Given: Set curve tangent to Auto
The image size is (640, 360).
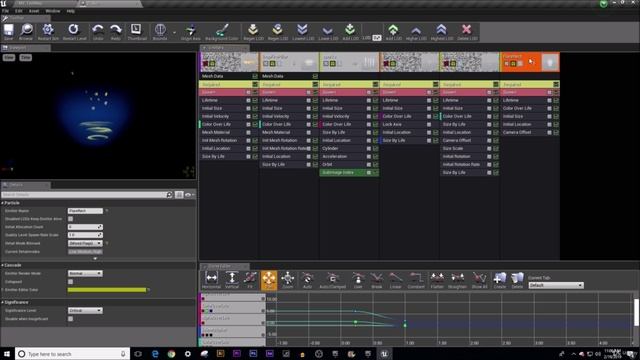Looking at the screenshot, I should pyautogui.click(x=307, y=280).
